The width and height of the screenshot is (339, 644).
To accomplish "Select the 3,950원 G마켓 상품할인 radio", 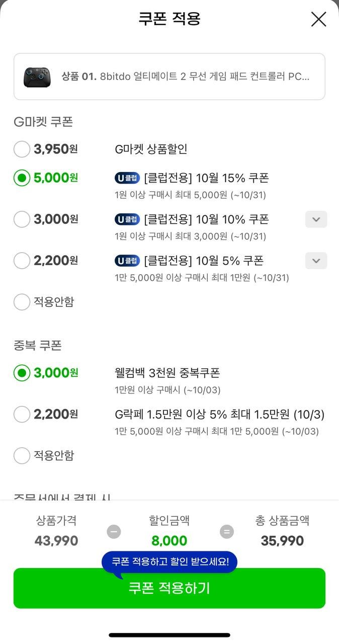I will pos(22,149).
